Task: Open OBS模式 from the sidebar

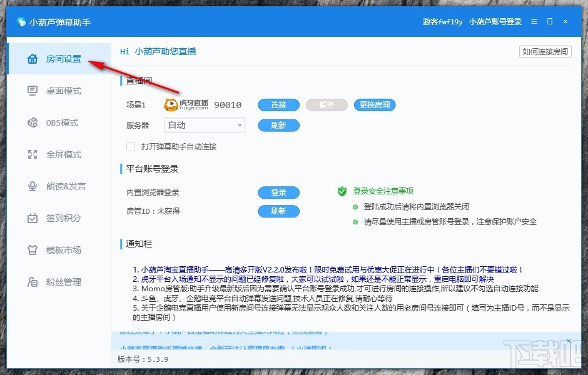Action: 60,122
